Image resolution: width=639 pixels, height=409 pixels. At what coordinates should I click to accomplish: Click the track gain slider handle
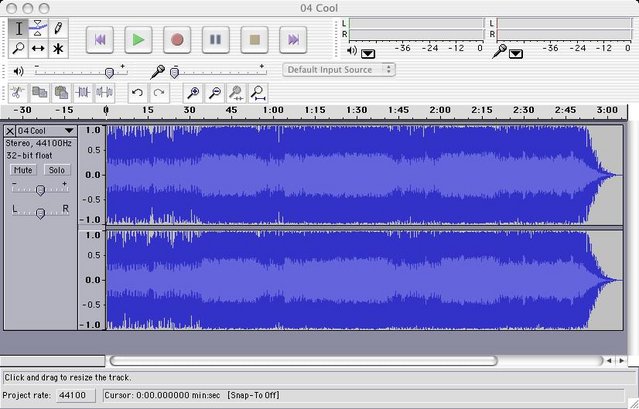click(40, 190)
